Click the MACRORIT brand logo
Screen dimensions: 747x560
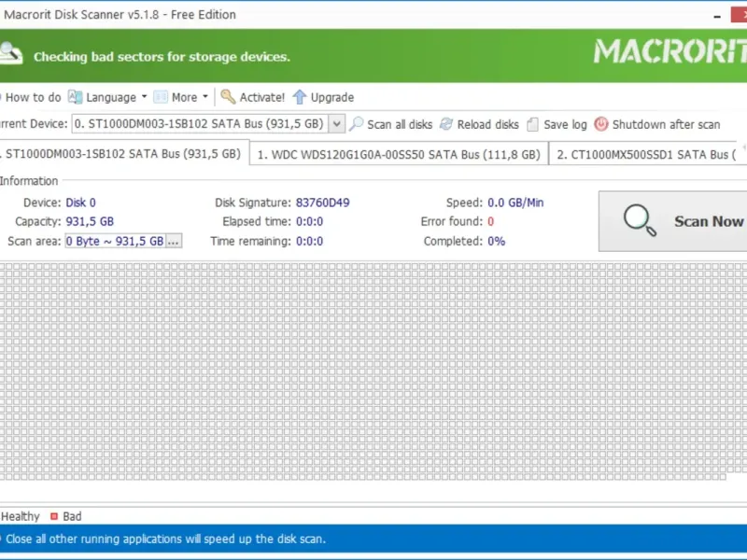click(x=669, y=51)
